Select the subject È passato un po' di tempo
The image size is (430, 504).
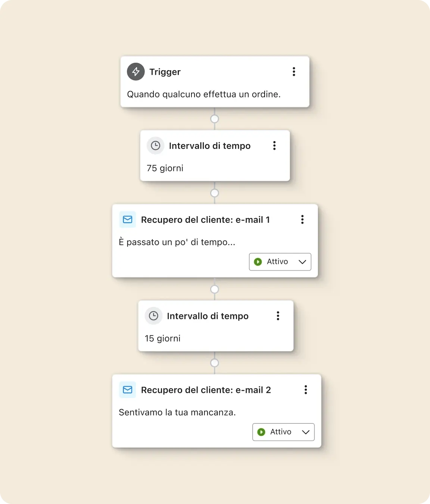177,242
